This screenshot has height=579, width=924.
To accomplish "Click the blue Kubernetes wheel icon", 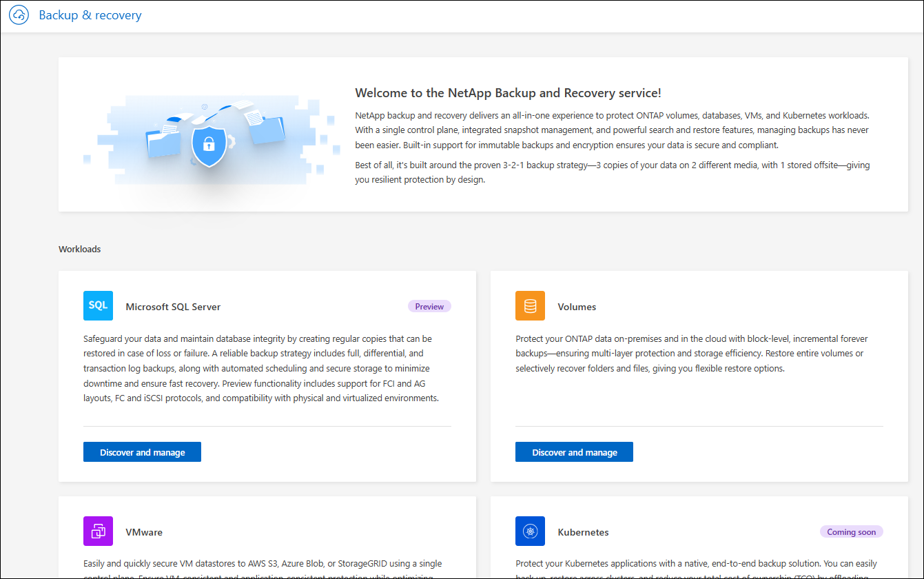I will [x=530, y=531].
